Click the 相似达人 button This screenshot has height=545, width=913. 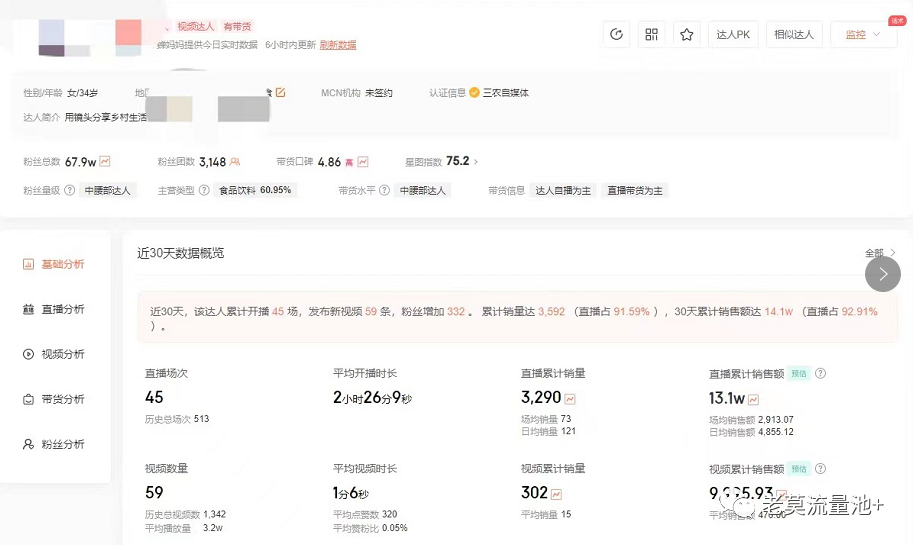(x=794, y=35)
